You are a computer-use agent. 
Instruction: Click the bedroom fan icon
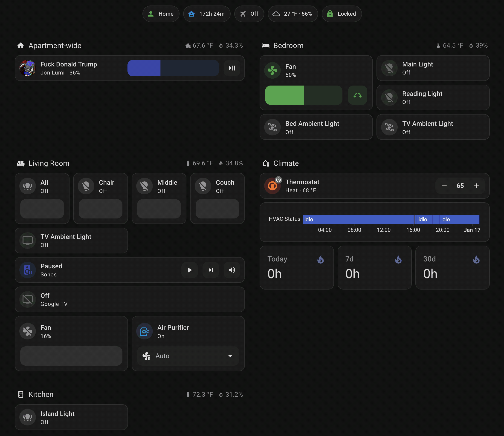pos(272,71)
